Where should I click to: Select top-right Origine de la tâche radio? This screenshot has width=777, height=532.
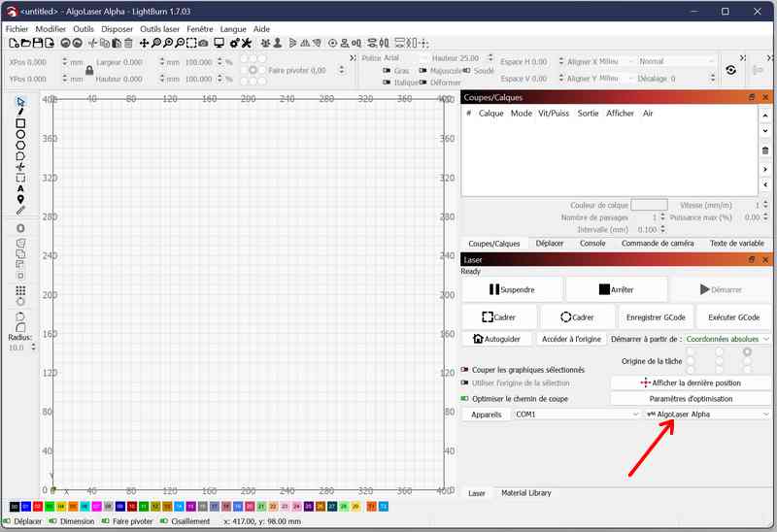pos(747,352)
